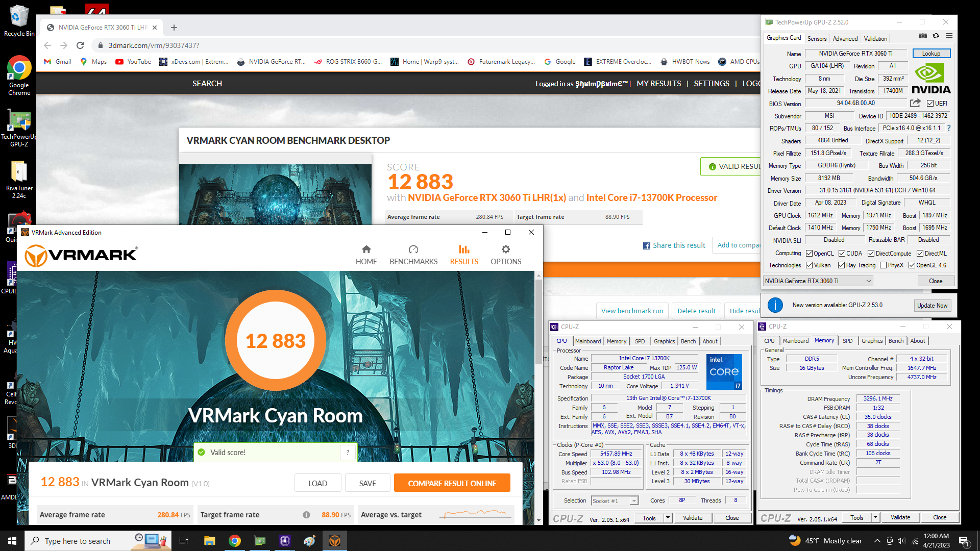Screen dimensions: 980x551
Task: Open a new Chrome tab
Action: 174,28
